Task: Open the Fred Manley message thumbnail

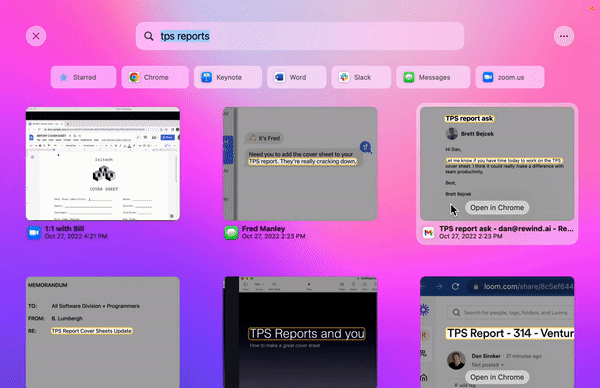Action: [300, 164]
